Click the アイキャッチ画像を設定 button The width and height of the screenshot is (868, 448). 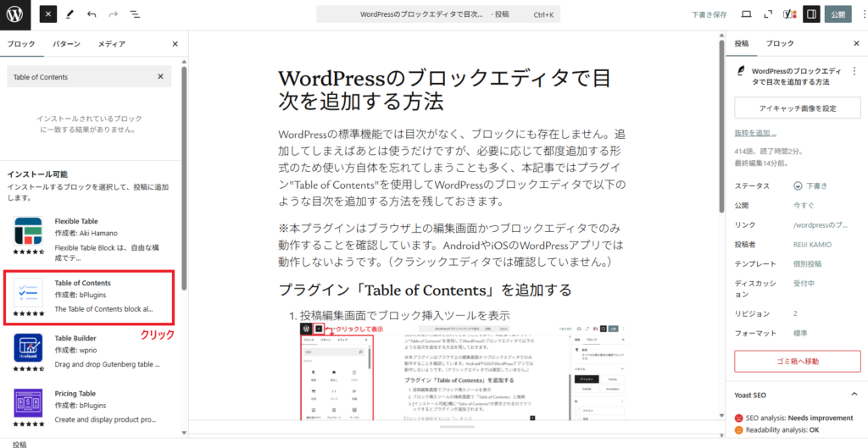pyautogui.click(x=797, y=108)
